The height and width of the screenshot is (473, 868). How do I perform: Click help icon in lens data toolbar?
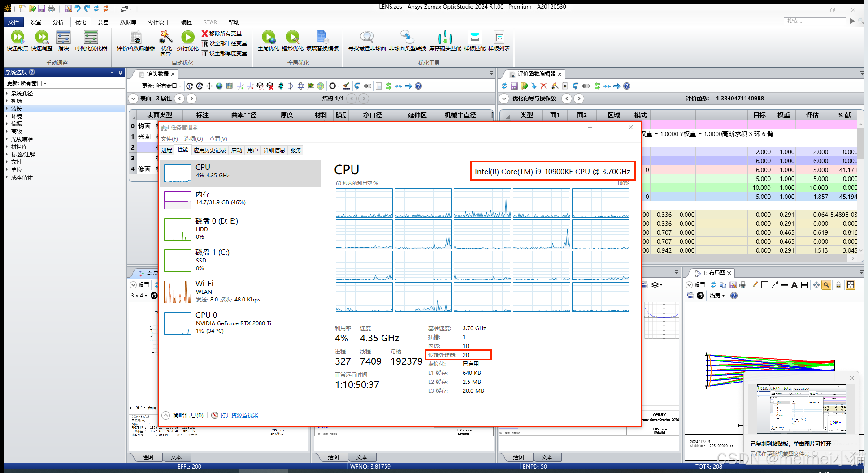coord(418,86)
